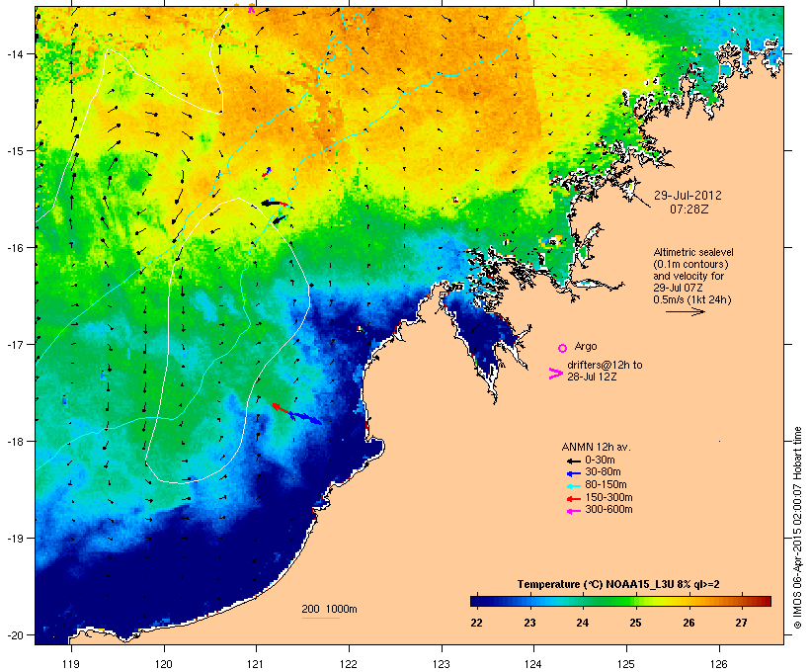Viewport: 810px width, 672px height.
Task: Click the color bar '26' value
Action: coord(688,623)
